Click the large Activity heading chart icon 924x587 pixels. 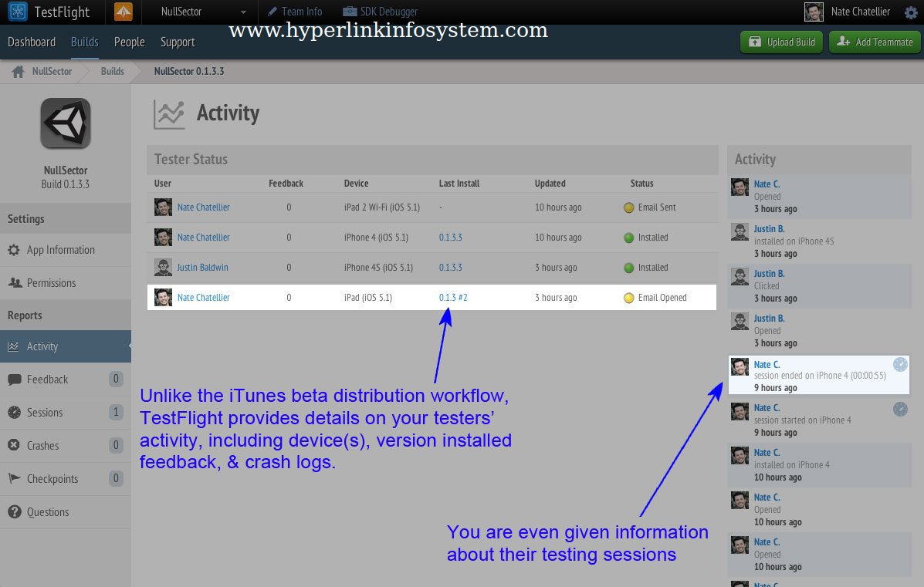[x=169, y=113]
